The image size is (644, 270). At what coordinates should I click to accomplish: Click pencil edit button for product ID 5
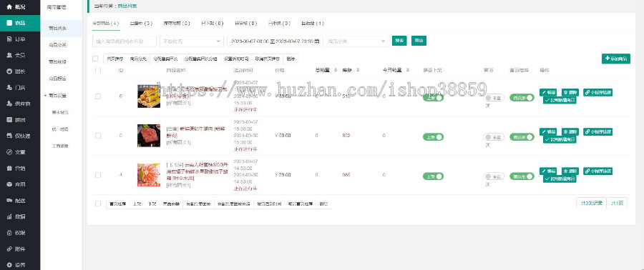548,132
